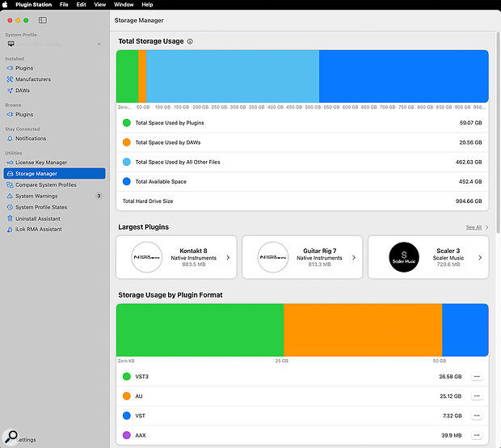Click the blue VST dot in format list
This screenshot has height=448, width=501.
(127, 416)
